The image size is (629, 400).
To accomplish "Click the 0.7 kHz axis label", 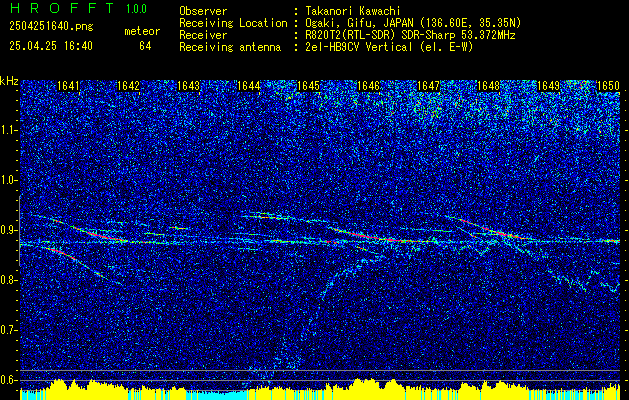I will 8,330.
